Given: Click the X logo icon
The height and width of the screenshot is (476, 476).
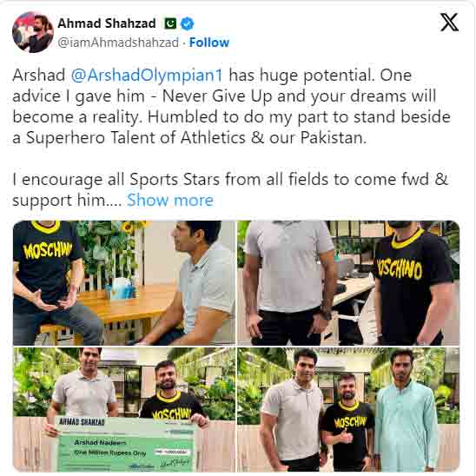Looking at the screenshot, I should pos(449,23).
